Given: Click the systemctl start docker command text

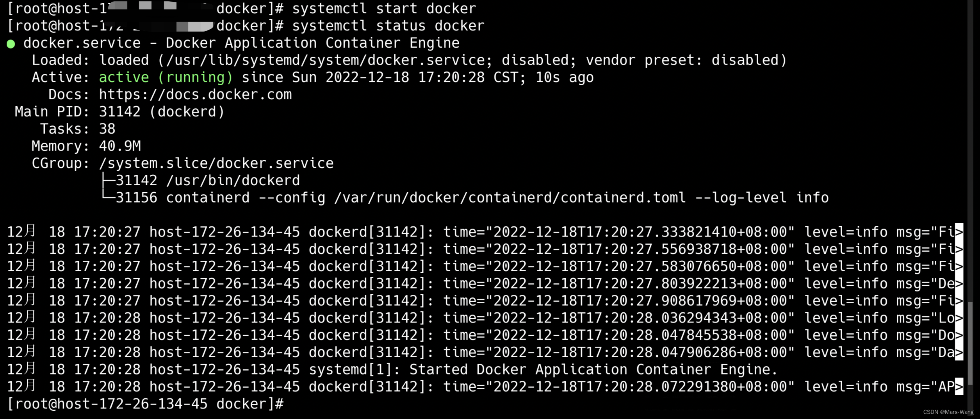Looking at the screenshot, I should (x=384, y=9).
